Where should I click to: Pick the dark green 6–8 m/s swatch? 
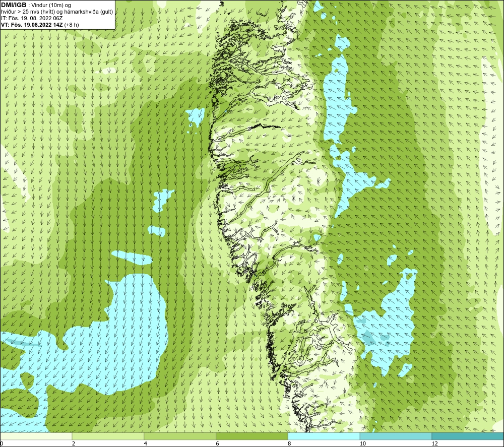tap(252, 436)
